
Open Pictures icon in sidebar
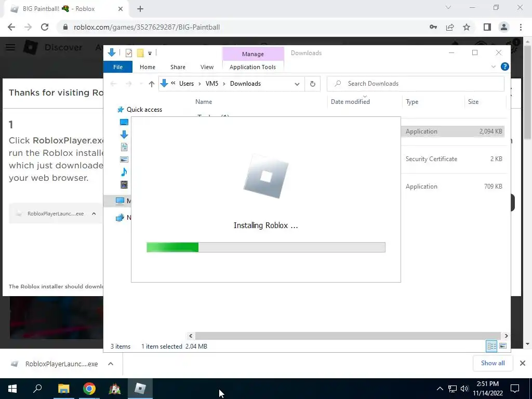[124, 159]
